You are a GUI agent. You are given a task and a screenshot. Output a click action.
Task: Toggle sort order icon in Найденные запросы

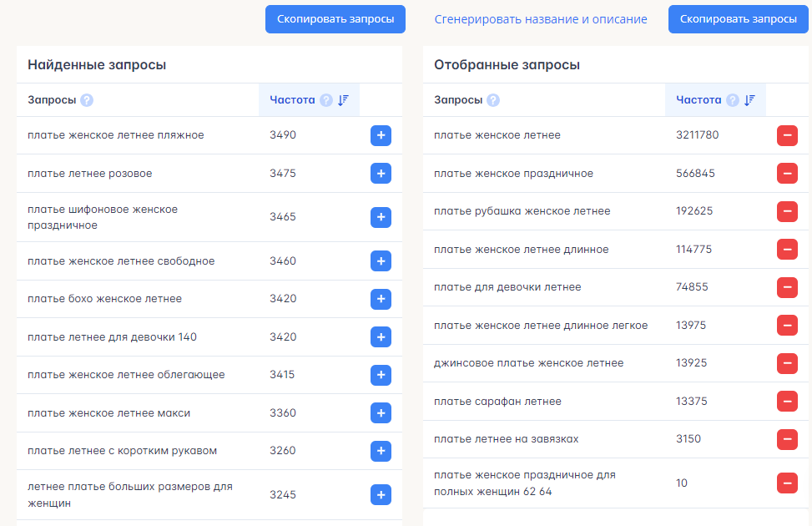coord(343,100)
